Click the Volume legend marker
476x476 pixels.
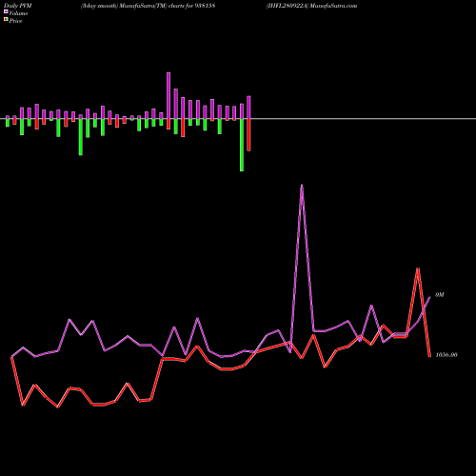(x=6, y=11)
